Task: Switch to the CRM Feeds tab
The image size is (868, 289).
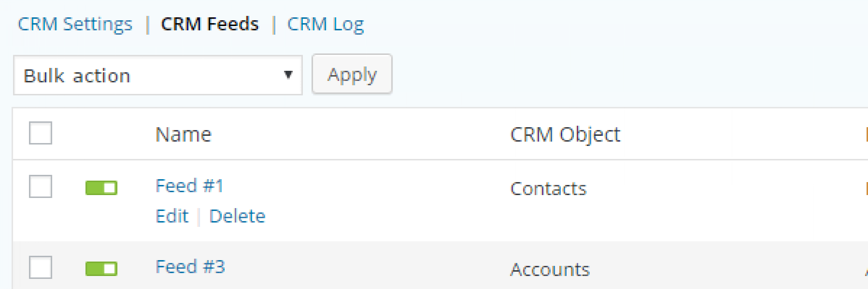Action: (x=210, y=24)
